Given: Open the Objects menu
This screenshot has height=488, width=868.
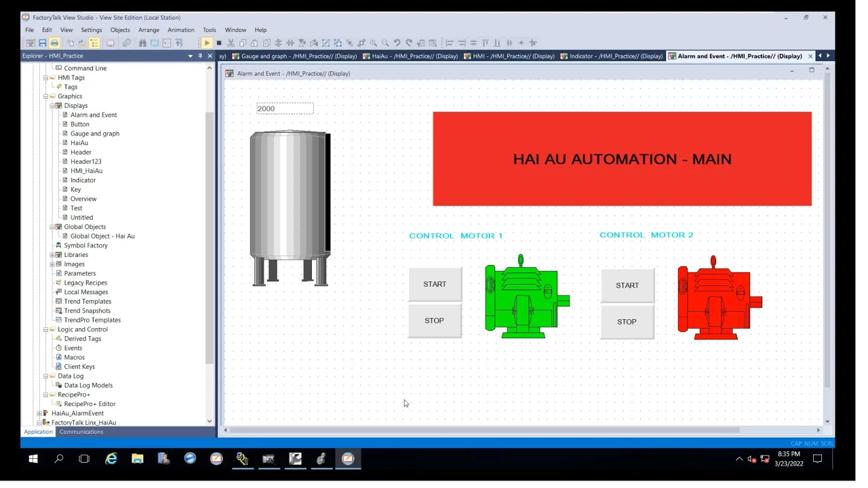Looking at the screenshot, I should pyautogui.click(x=120, y=30).
